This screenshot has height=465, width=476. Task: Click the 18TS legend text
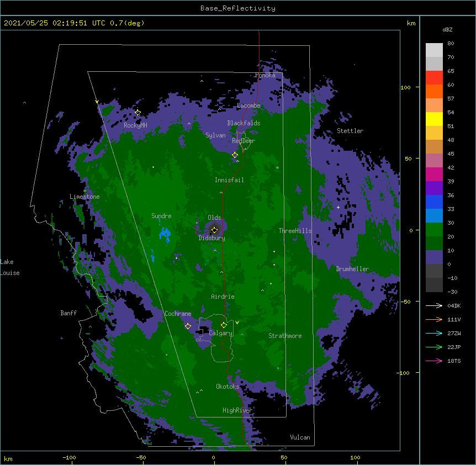click(x=454, y=361)
